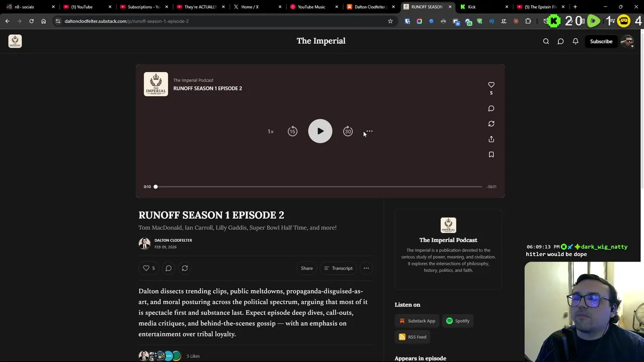Open author Dalton Clodfelter's profile link
Viewport: 644px width, 362px height.
click(x=173, y=240)
